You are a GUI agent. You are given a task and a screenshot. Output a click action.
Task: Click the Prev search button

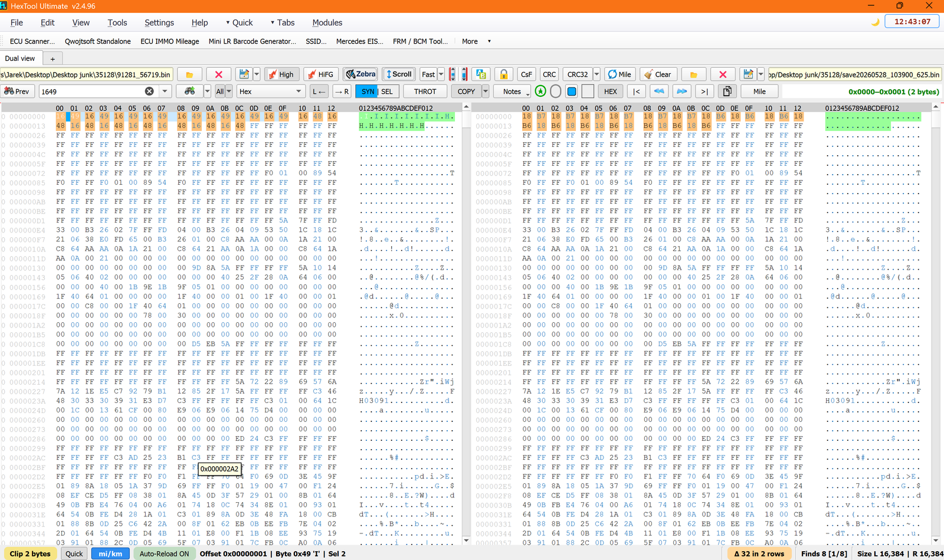[x=17, y=91]
